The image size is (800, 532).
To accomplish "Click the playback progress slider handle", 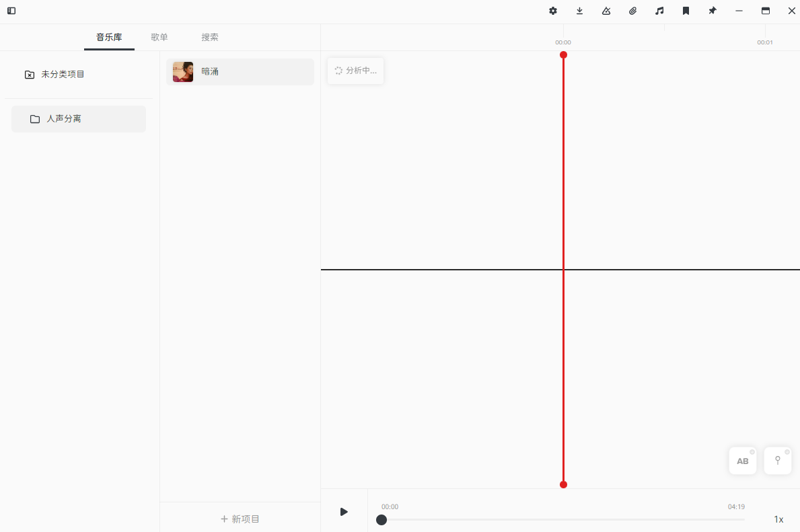I will pyautogui.click(x=381, y=520).
